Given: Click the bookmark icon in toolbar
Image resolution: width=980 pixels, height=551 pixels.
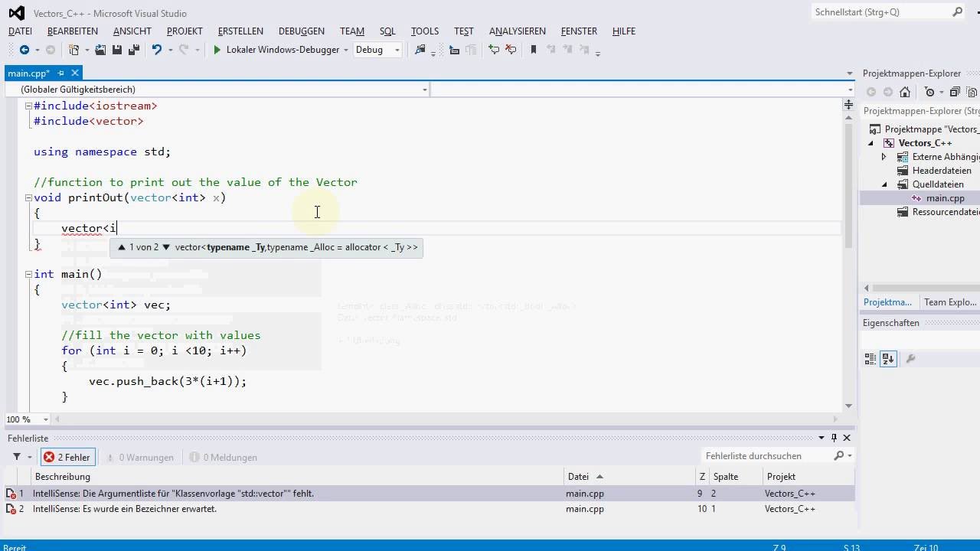Looking at the screenshot, I should point(534,50).
